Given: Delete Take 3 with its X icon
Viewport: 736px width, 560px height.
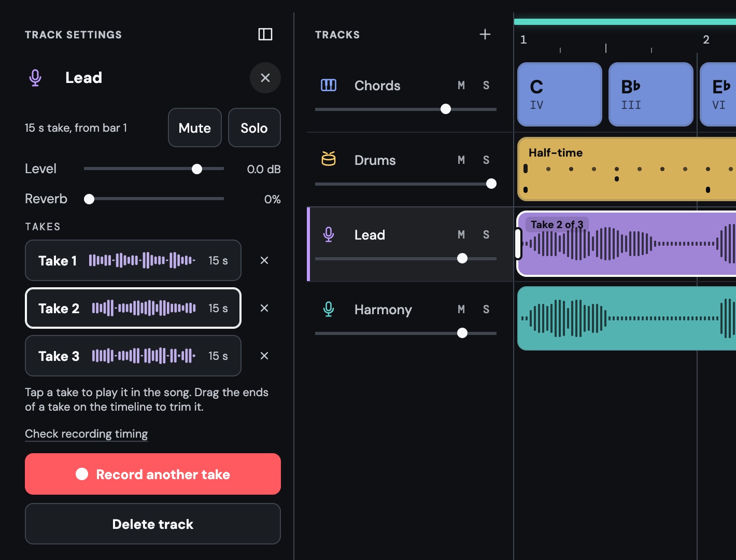Looking at the screenshot, I should click(264, 356).
